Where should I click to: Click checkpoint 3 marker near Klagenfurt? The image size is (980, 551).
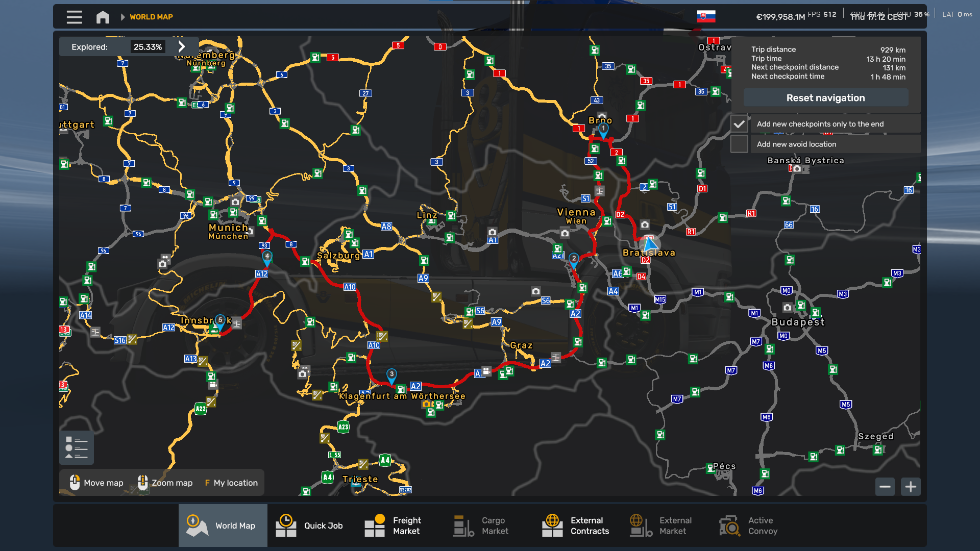391,375
